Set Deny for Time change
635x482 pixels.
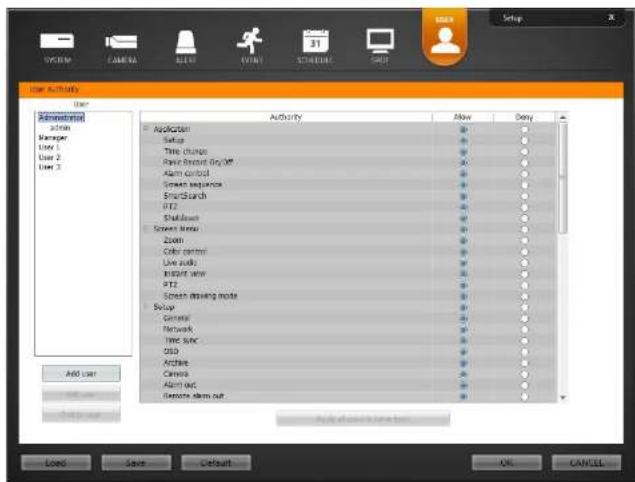click(524, 152)
